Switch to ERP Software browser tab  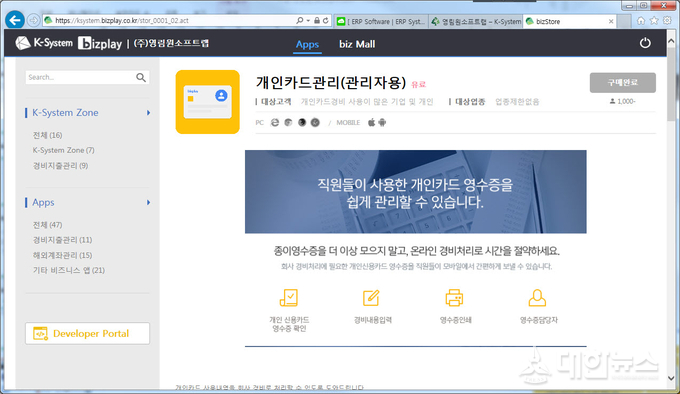tap(381, 21)
